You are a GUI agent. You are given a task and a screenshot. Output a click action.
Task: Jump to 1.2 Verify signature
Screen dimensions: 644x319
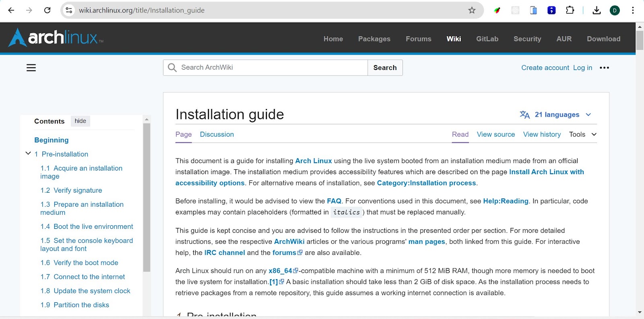click(71, 190)
